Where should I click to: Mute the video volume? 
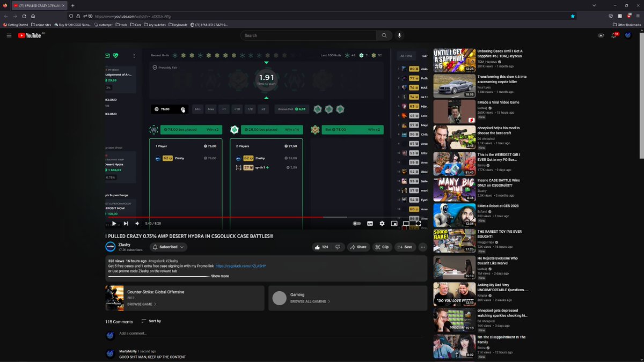pos(137,224)
